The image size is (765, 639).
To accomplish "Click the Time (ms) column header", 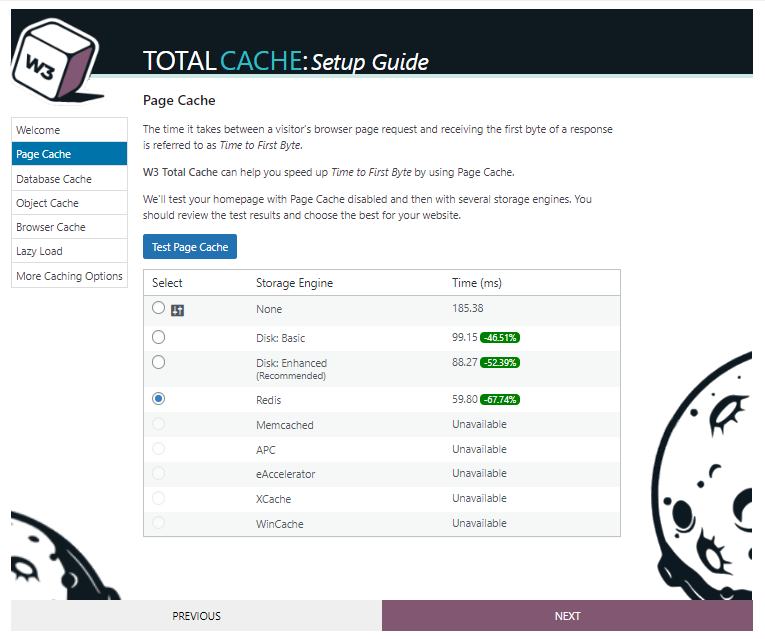I will [477, 283].
